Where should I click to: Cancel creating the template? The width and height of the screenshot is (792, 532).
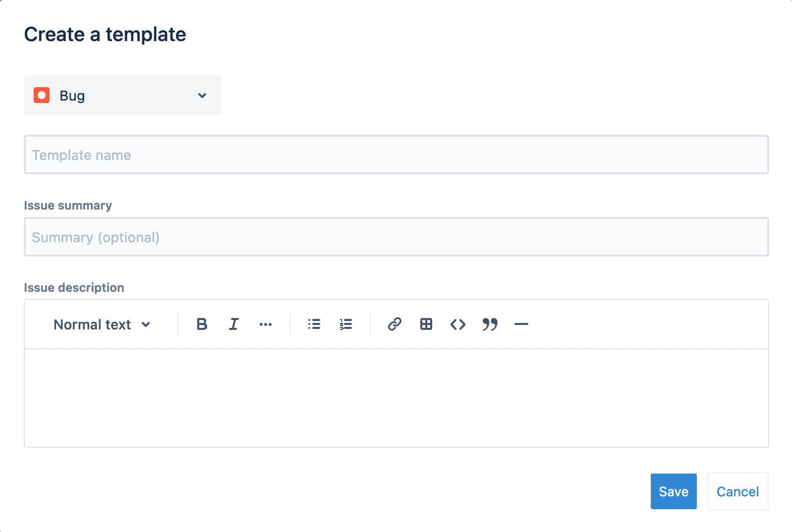(x=737, y=491)
